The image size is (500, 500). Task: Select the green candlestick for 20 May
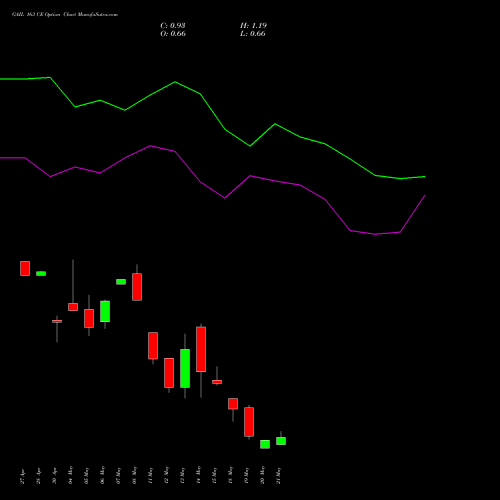point(265,444)
